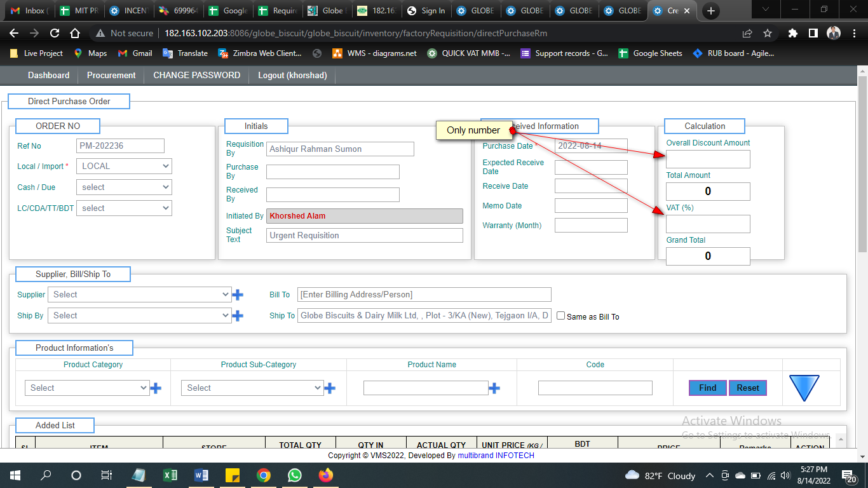Open the WMS - diagrams.net bookmark
The height and width of the screenshot is (488, 868).
[374, 53]
